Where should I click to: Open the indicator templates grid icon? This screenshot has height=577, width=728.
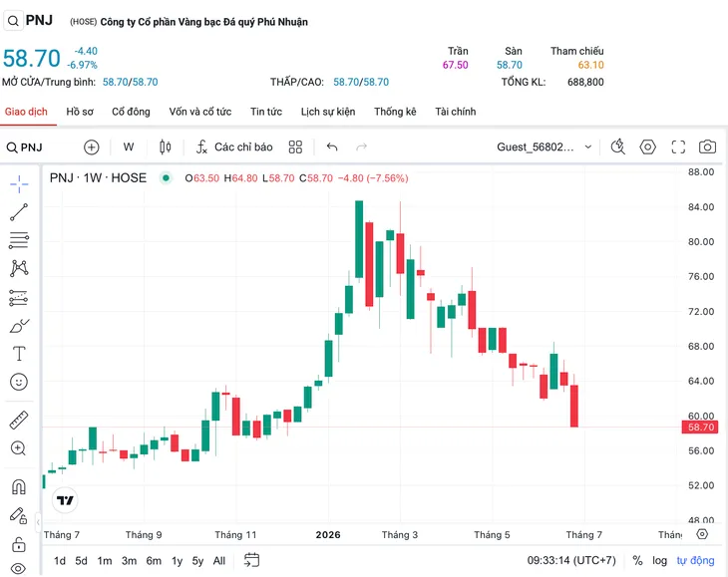[295, 147]
